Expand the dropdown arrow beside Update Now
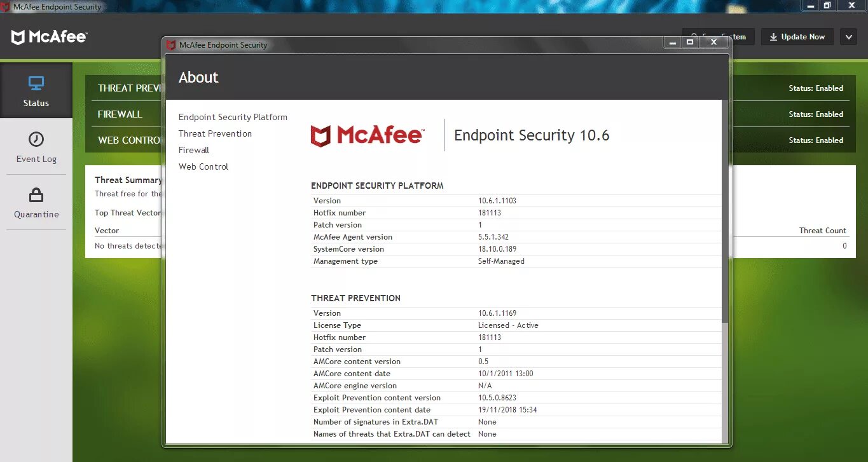This screenshot has height=462, width=868. [848, 37]
